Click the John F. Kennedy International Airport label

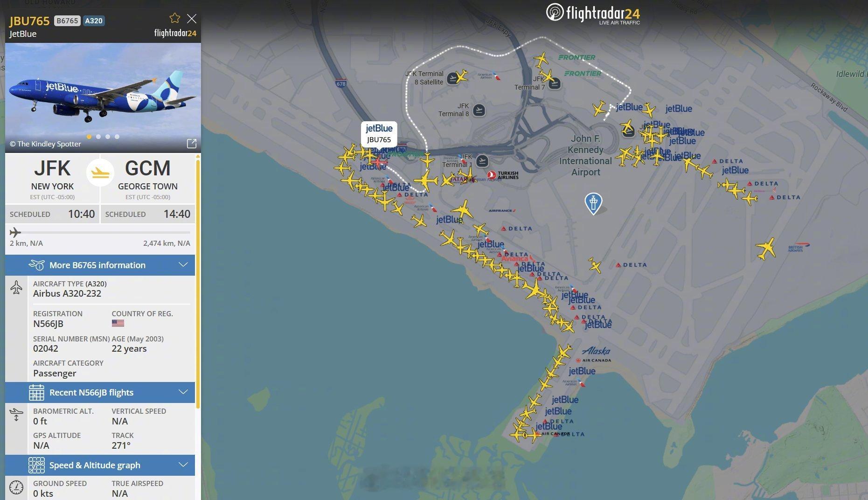click(586, 155)
